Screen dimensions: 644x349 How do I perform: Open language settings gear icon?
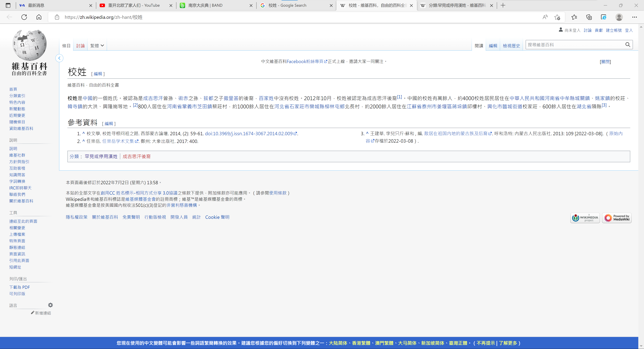50,305
